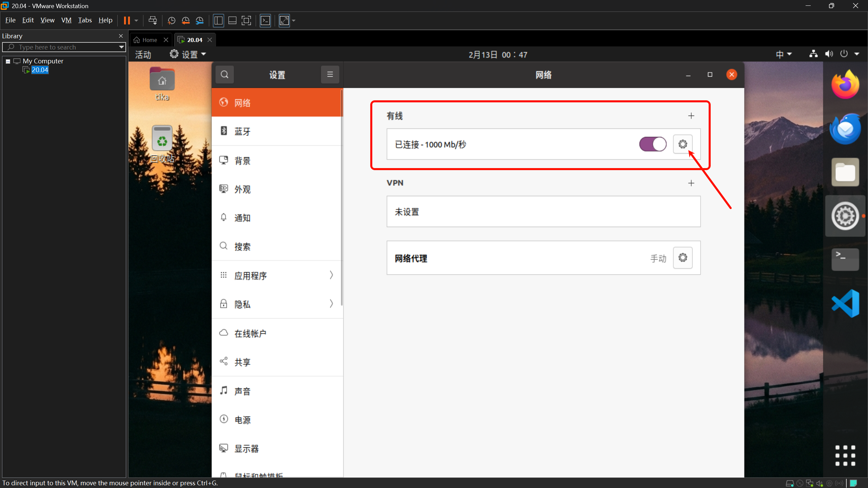Screen dimensions: 868x488
Task: Click the settings sidebar scrollbar
Action: (x=342, y=197)
